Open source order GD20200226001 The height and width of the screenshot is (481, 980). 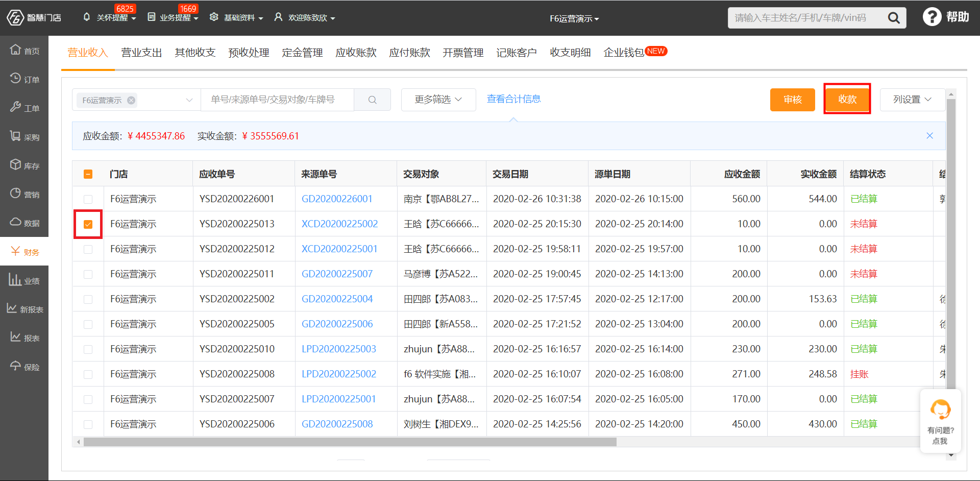[x=337, y=199]
